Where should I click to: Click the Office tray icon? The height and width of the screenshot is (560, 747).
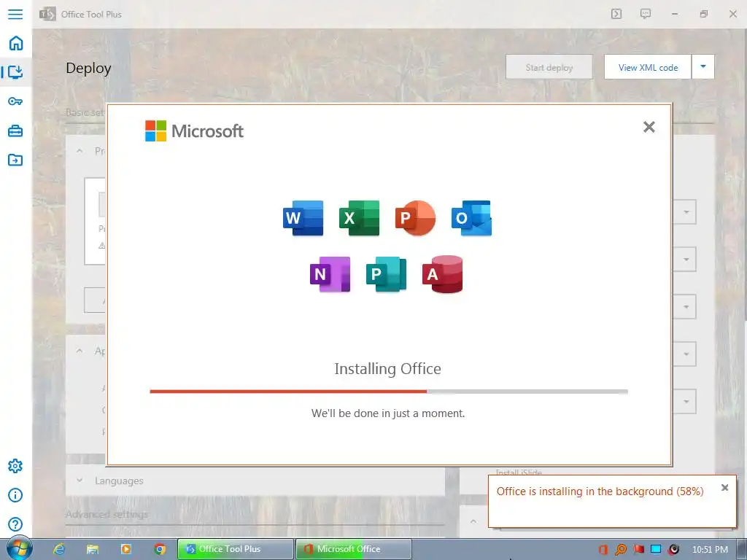coord(603,550)
